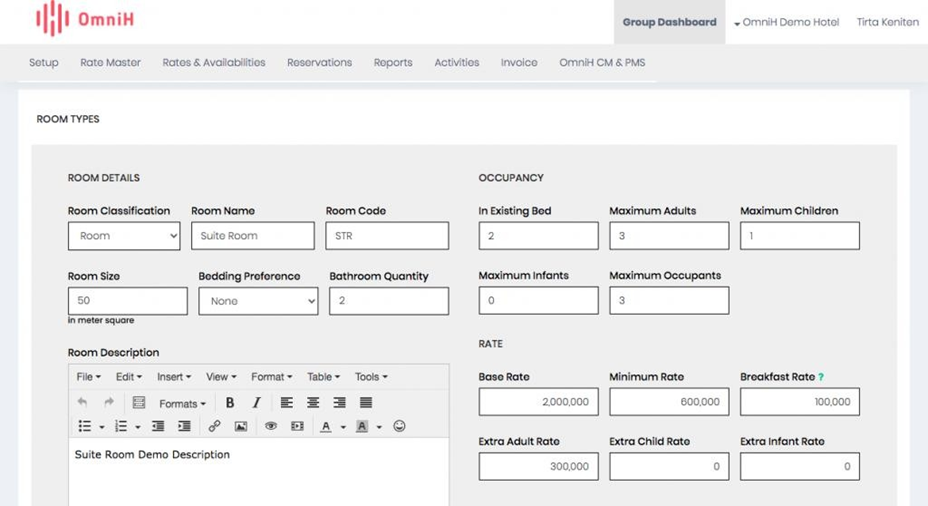Viewport: 928px width, 506px height.
Task: Click the Extra Adult Rate field
Action: pyautogui.click(x=539, y=466)
